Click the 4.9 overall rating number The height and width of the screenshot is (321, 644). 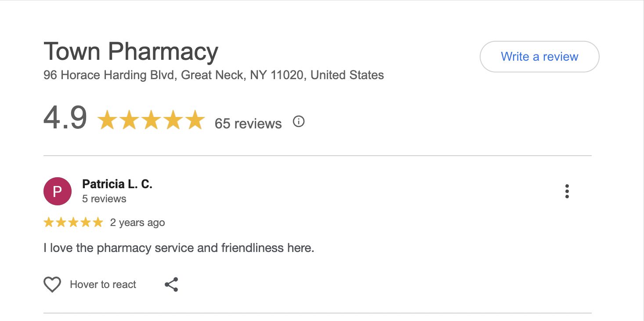click(65, 118)
